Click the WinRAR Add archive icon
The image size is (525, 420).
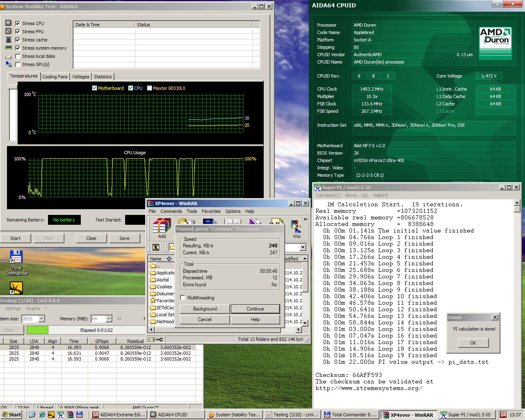coord(162,228)
